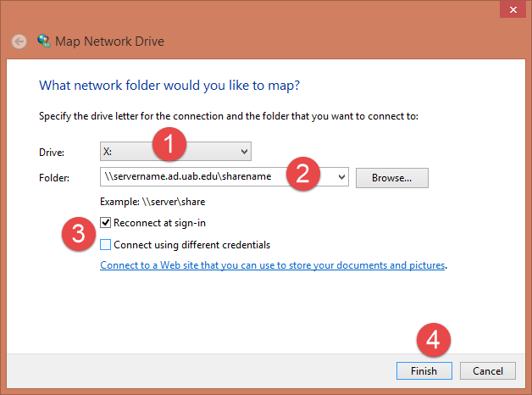Cancel the drive mapping
The image size is (532, 395).
487,371
